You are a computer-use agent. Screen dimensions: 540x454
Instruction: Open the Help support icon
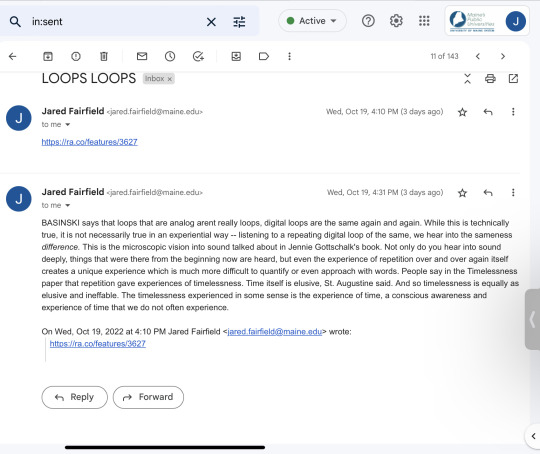click(368, 21)
